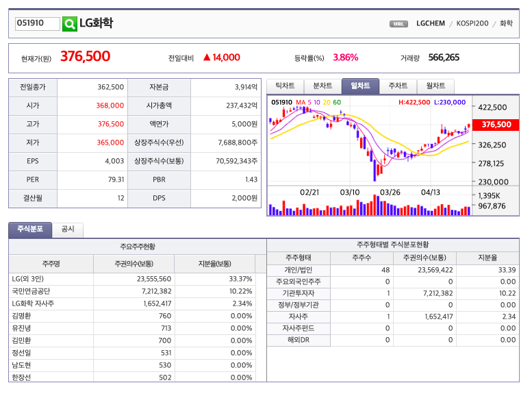
Task: Click 7,688,800주 preferred shares value
Action: pyautogui.click(x=238, y=143)
